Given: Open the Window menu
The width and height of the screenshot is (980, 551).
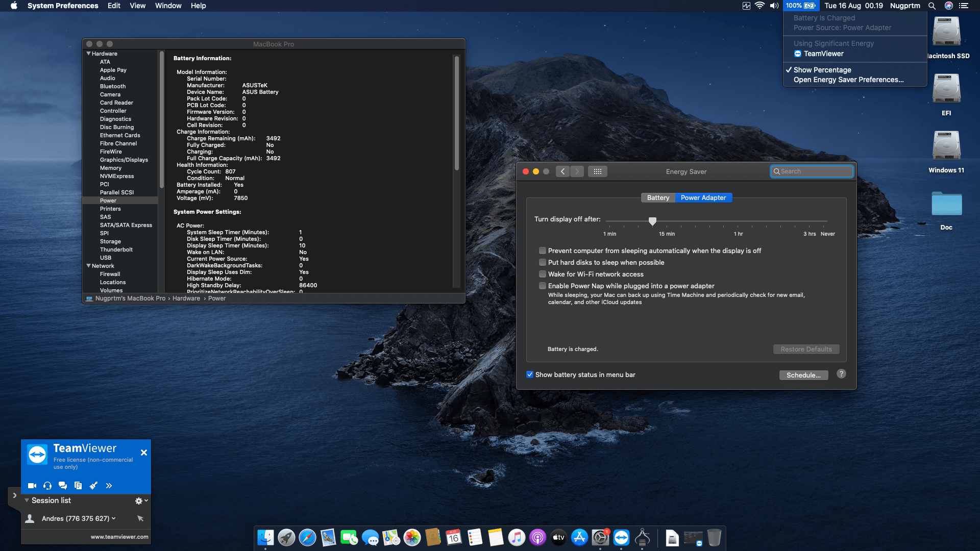Looking at the screenshot, I should pos(168,6).
